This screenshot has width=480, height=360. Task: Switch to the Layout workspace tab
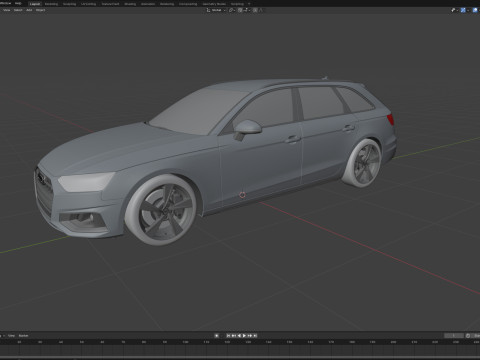(x=35, y=4)
